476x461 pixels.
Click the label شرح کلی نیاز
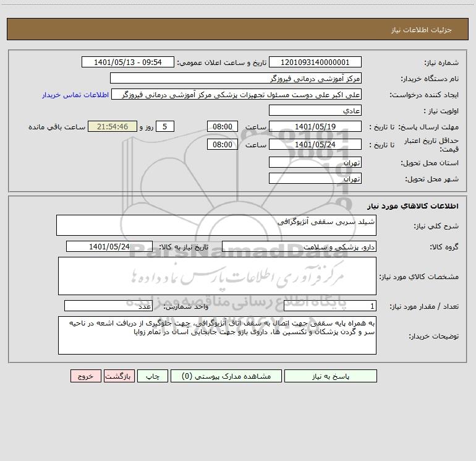point(436,226)
